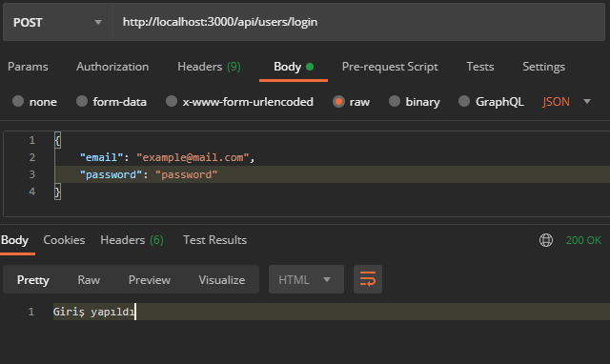
Task: Click the closing brace on line 4
Action: (57, 192)
